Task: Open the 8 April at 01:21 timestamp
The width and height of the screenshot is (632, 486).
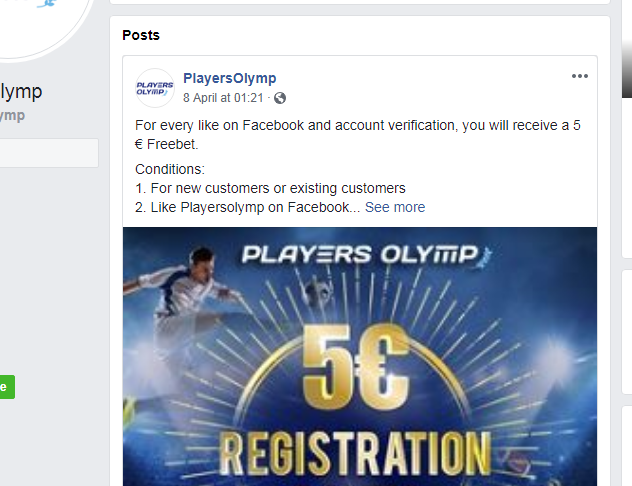Action: tap(223, 98)
